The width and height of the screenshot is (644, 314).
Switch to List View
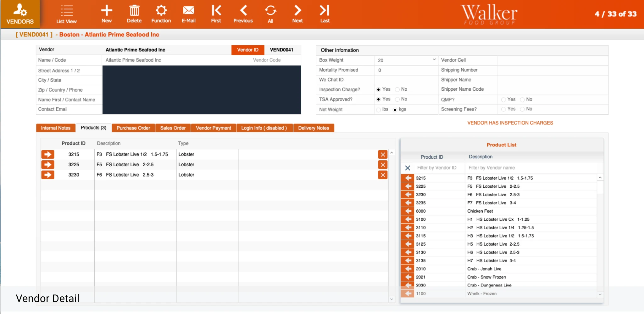pos(66,14)
